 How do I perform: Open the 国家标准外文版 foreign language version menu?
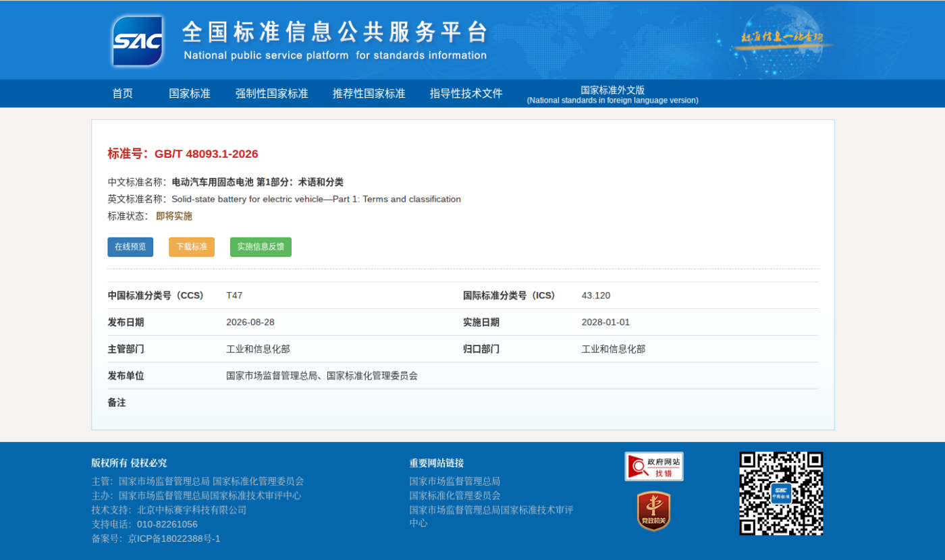[613, 94]
